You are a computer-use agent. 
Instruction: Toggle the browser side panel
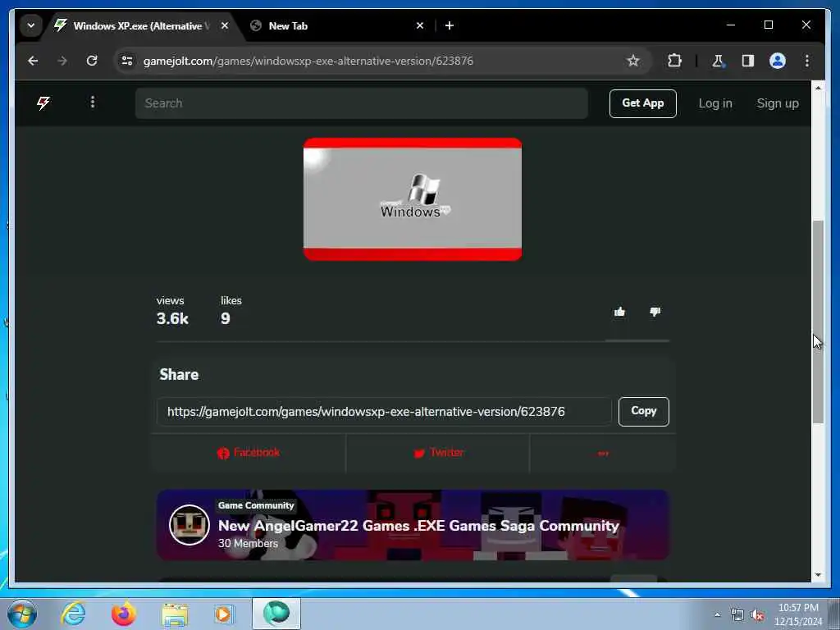tap(748, 61)
